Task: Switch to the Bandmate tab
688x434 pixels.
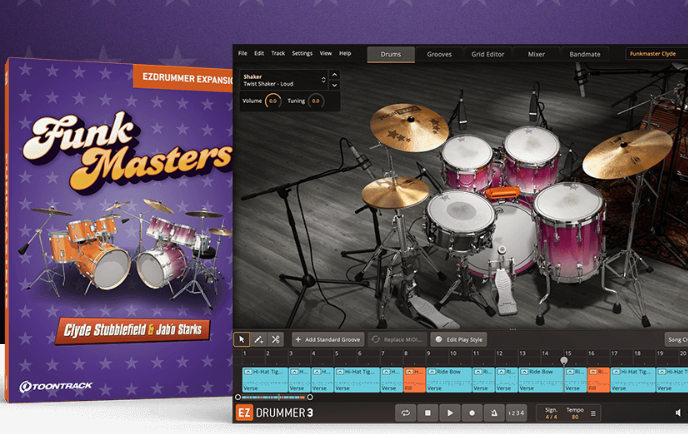Action: 585,54
